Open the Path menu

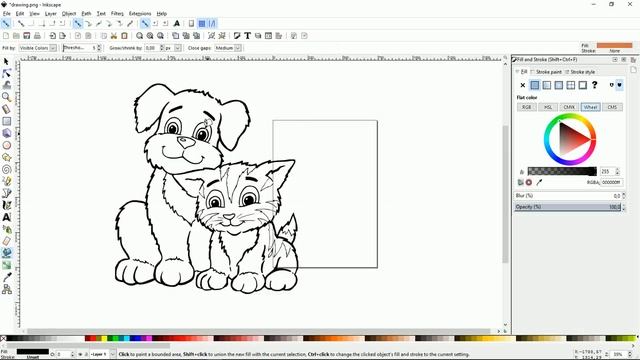86,13
